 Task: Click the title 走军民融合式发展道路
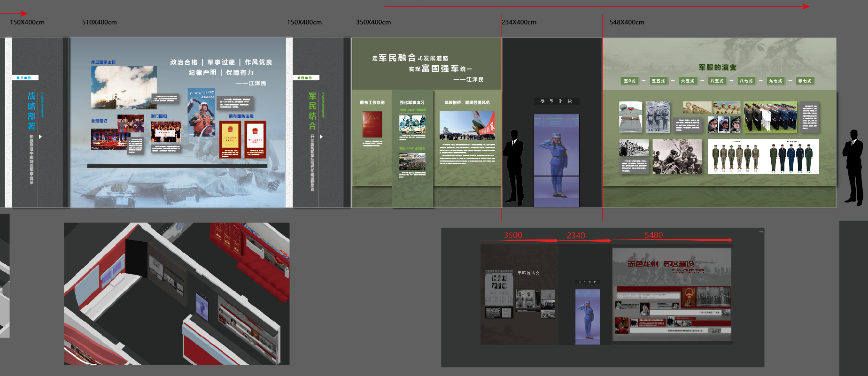tap(410, 58)
